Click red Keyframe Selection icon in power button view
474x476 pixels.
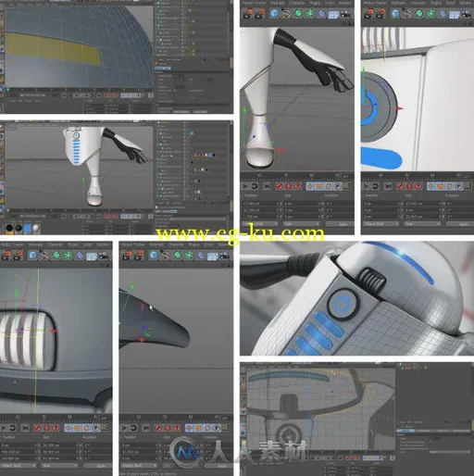(x=418, y=186)
